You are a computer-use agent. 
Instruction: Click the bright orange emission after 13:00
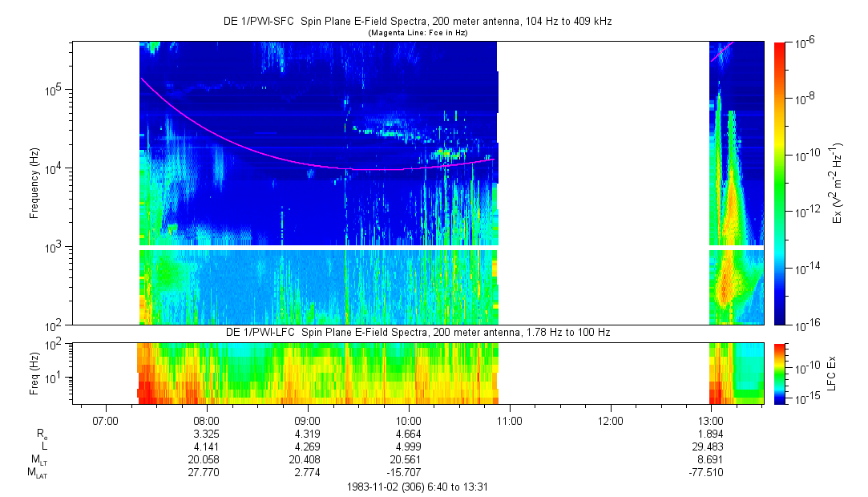pos(730,208)
